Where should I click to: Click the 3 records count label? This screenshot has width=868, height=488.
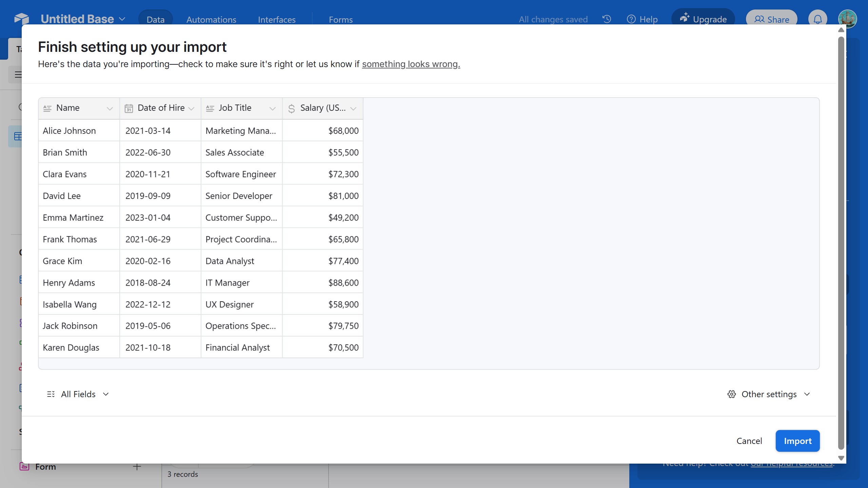tap(183, 474)
